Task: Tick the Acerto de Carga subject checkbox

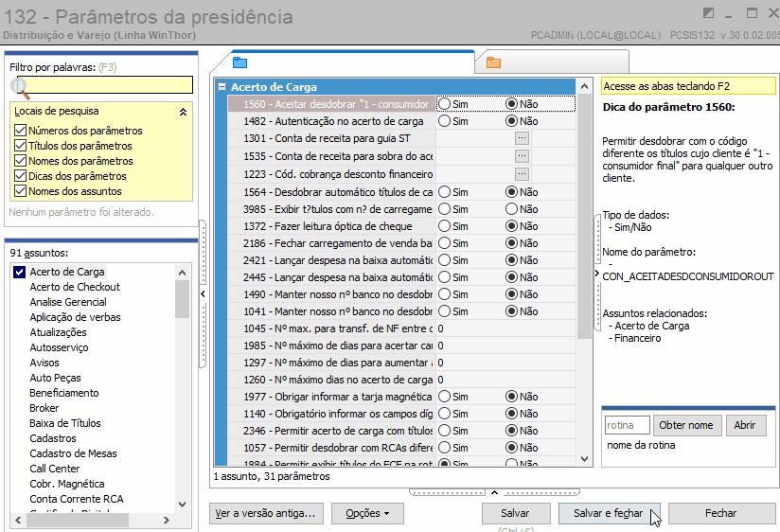Action: click(19, 272)
